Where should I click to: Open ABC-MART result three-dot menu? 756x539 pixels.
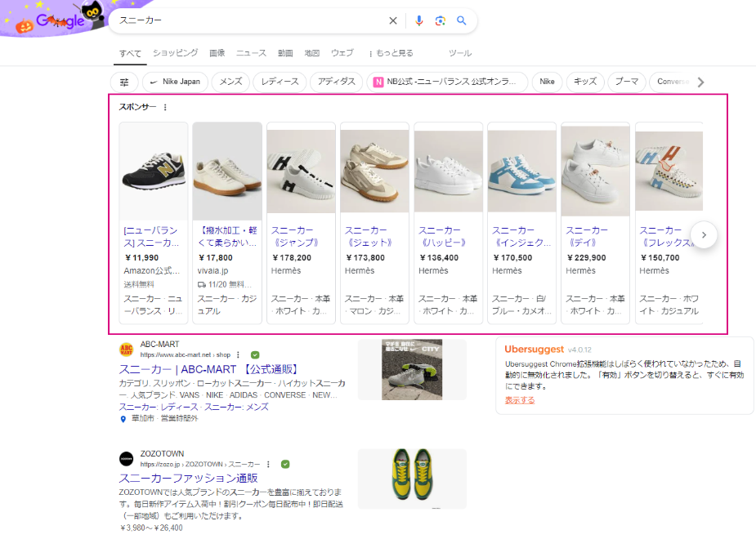point(238,355)
